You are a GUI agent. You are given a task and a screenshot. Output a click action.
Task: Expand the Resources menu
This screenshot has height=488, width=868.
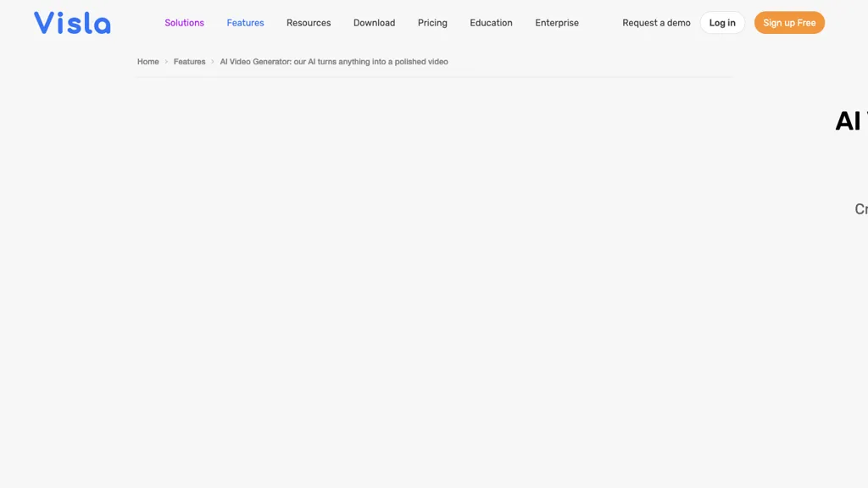point(309,23)
